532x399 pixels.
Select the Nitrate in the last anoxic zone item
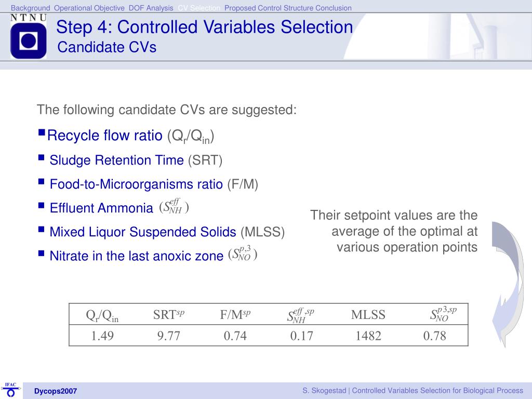(x=136, y=256)
